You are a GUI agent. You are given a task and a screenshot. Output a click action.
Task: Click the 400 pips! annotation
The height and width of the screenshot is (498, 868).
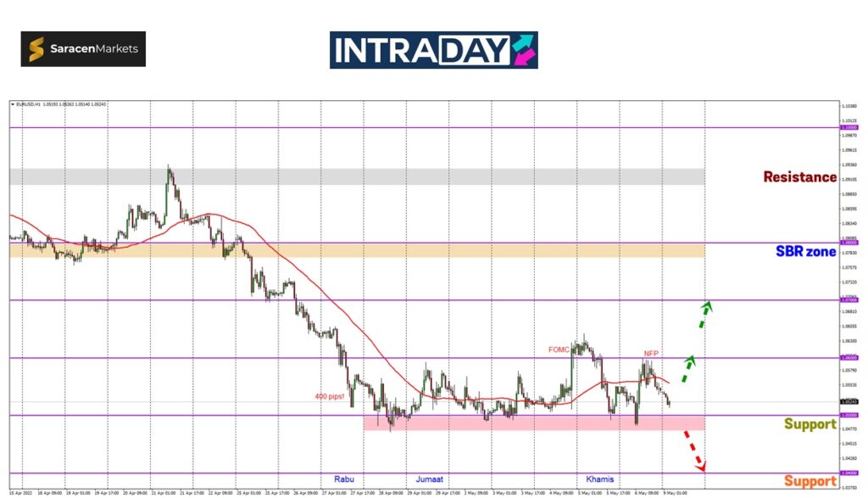point(330,396)
